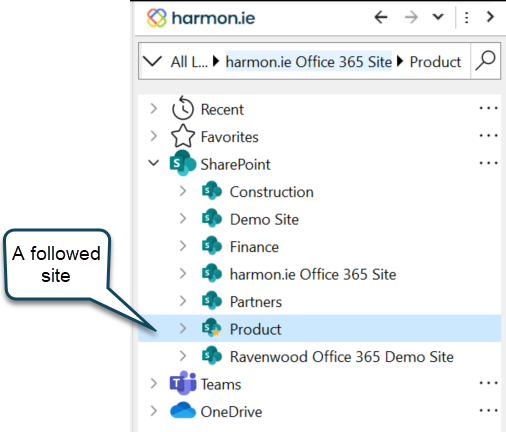
Task: Click the OneDrive cloud icon
Action: pyautogui.click(x=183, y=410)
